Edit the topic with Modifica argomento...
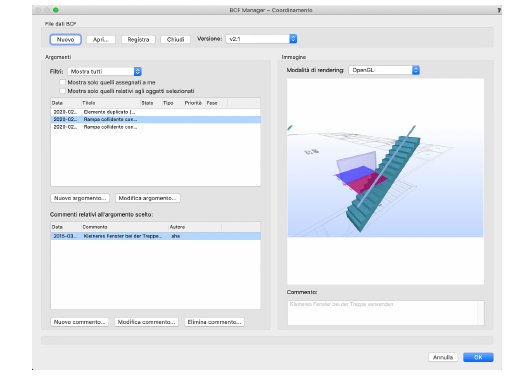The width and height of the screenshot is (528, 383). coord(147,198)
